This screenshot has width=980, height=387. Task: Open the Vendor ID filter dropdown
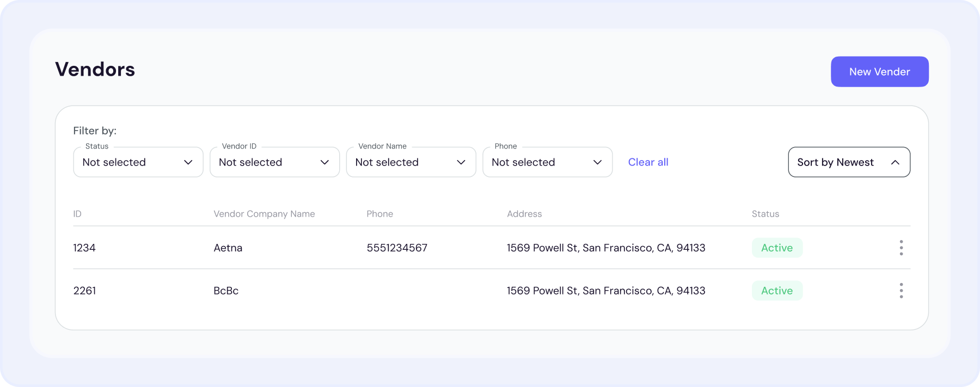click(274, 162)
